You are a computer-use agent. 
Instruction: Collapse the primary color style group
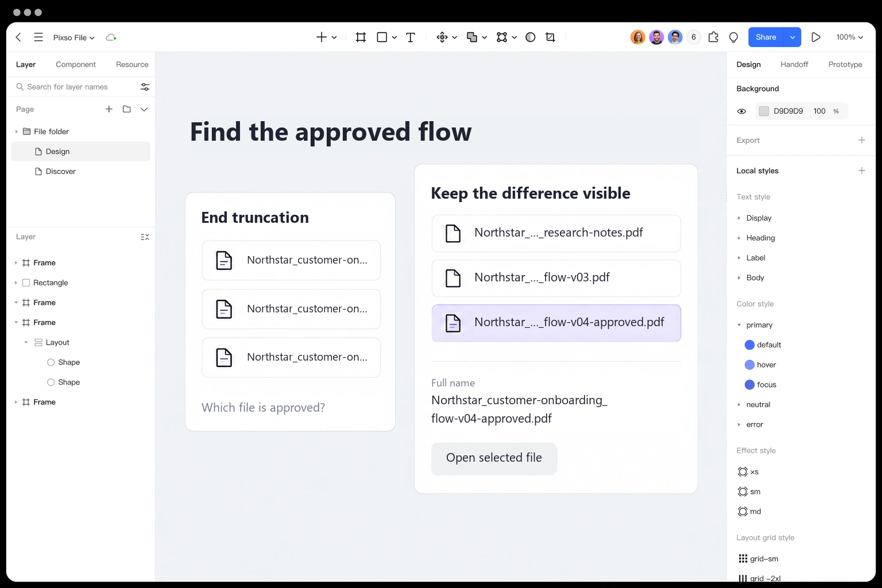739,325
